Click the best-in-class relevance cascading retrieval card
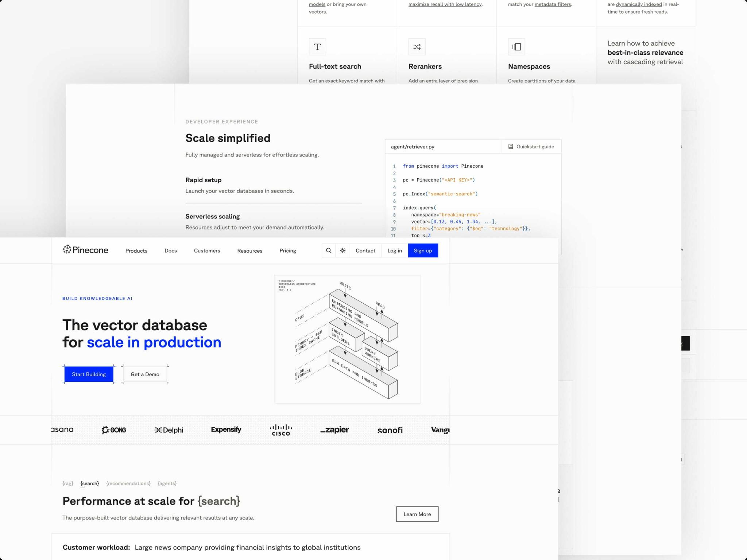 (x=646, y=52)
